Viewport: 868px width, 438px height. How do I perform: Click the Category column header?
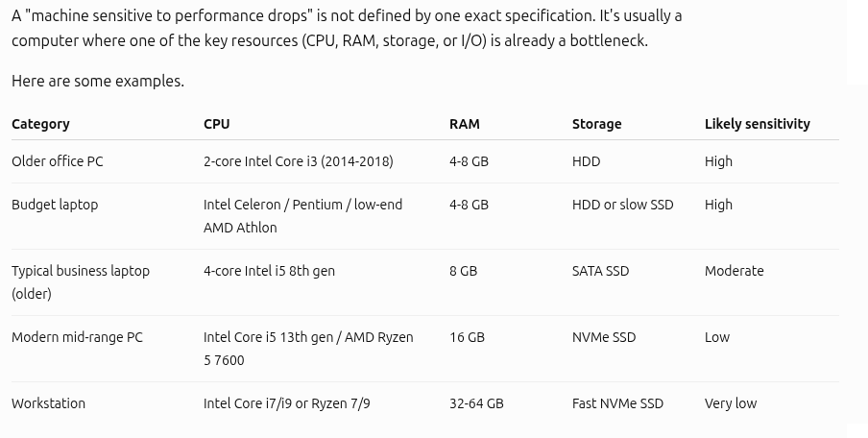[40, 124]
